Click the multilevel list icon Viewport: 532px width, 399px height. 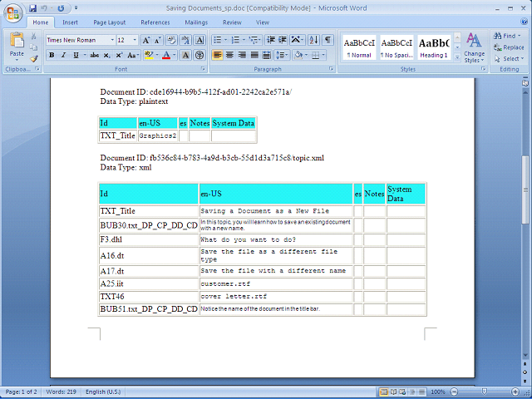click(254, 40)
